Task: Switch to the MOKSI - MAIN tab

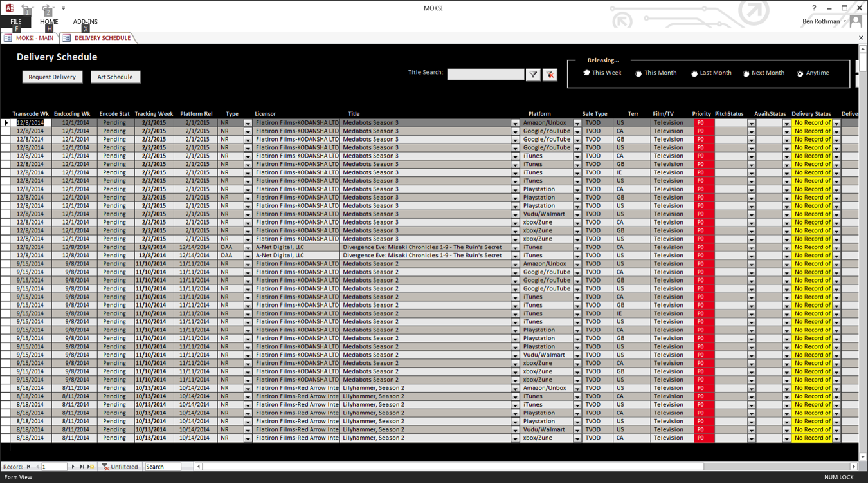Action: click(x=30, y=38)
